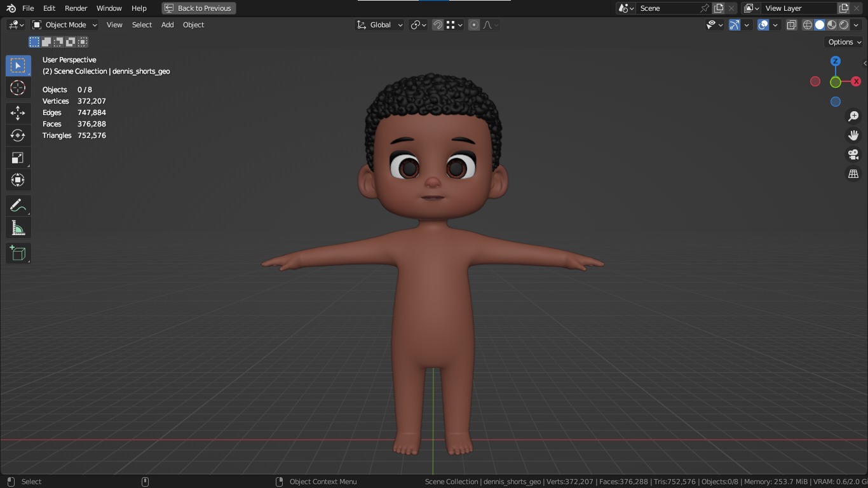
Task: Switch to rendered shading
Action: pyautogui.click(x=844, y=25)
